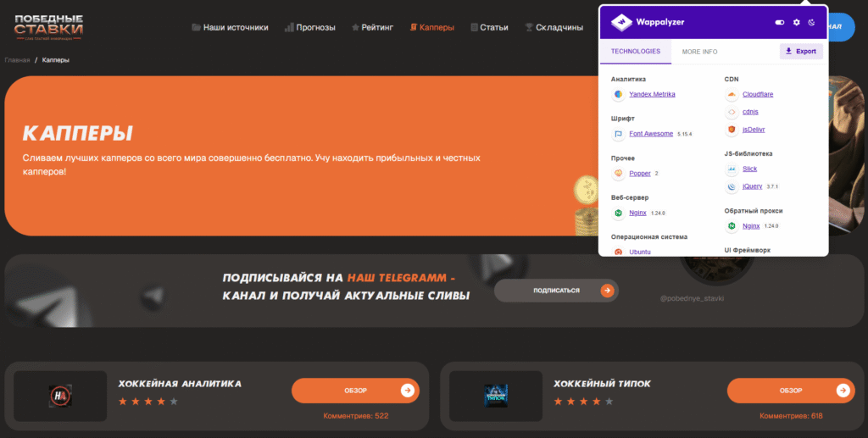Click the Победные Ставки site logo
This screenshot has width=868, height=438.
[48, 27]
